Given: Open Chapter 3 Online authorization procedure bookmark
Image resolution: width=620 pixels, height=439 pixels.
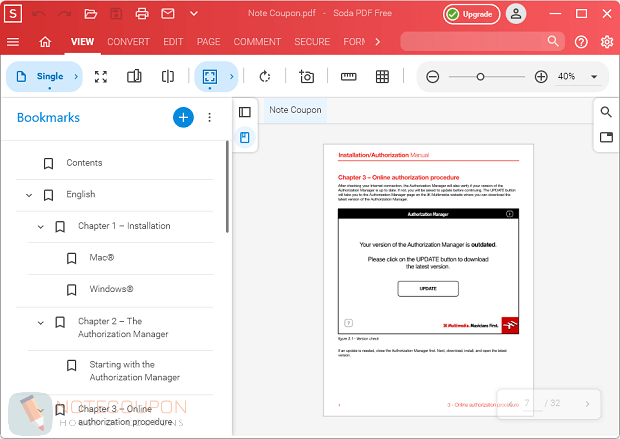Looking at the screenshot, I should (x=125, y=415).
